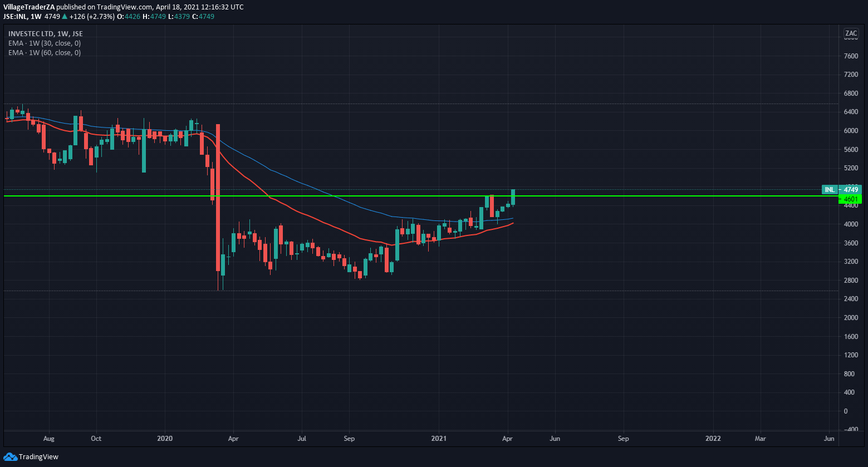Click the JSE:INL ticker symbol text

[x=15, y=17]
